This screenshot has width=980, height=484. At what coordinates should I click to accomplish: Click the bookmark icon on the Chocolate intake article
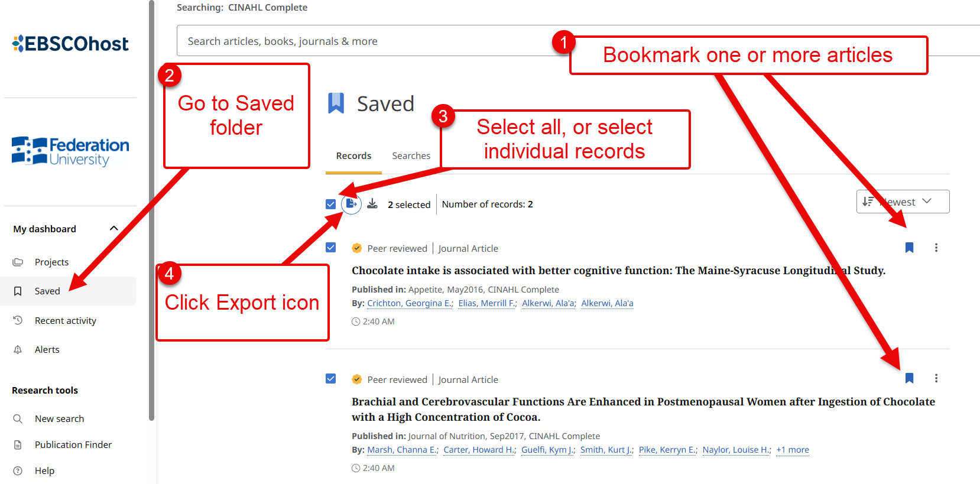pos(909,248)
